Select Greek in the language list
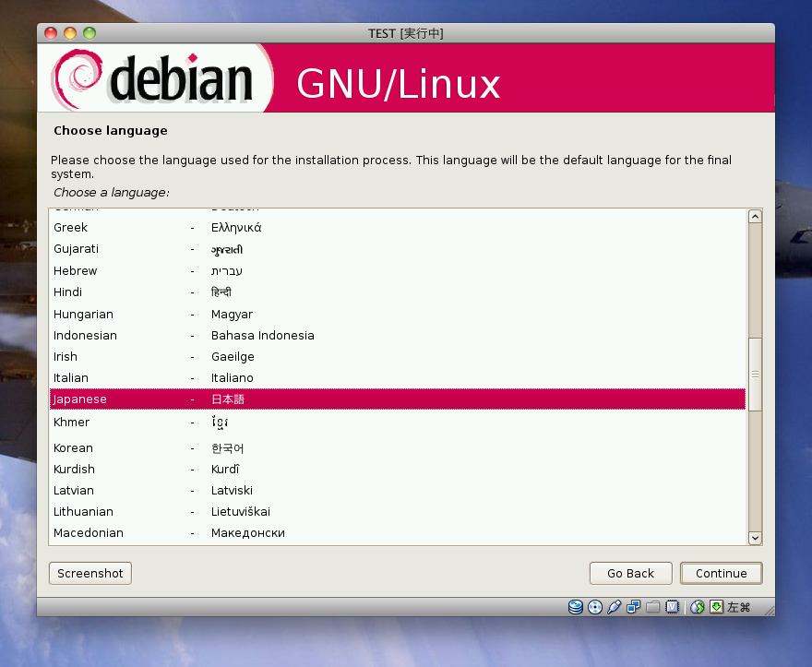Viewport: 812px width, 667px height. pos(398,227)
